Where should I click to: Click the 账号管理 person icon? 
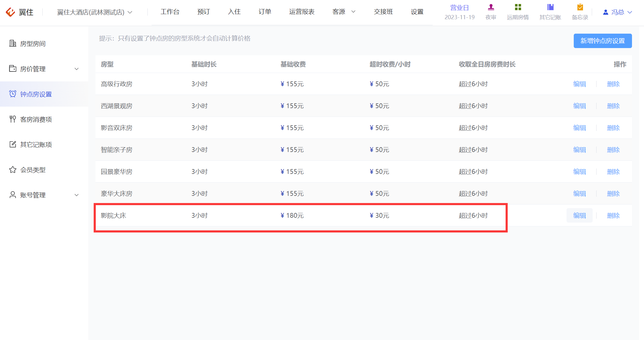[13, 195]
